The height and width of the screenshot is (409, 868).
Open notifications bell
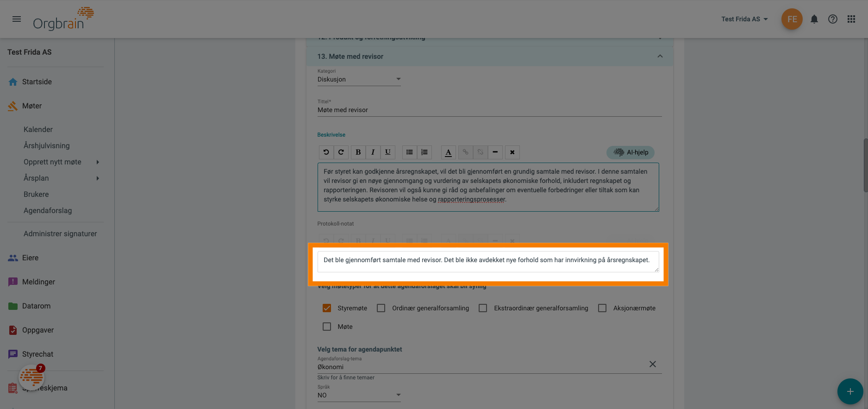(814, 19)
